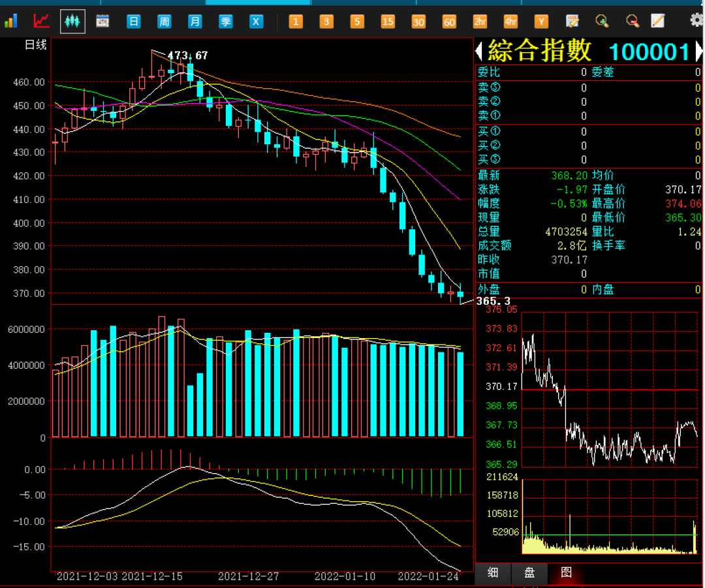Select the 3-minute interval button
The image size is (705, 588).
pyautogui.click(x=326, y=21)
